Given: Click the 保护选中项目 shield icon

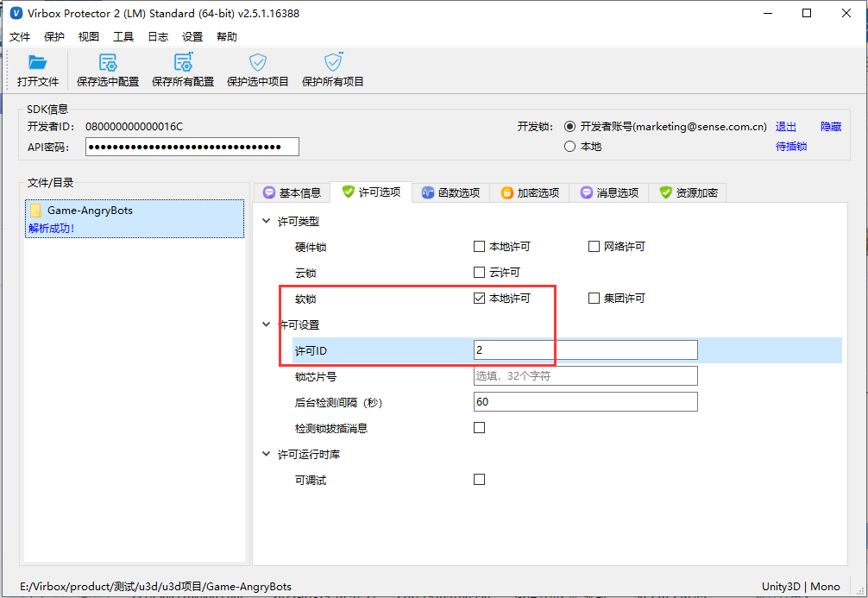Looking at the screenshot, I should point(258,62).
